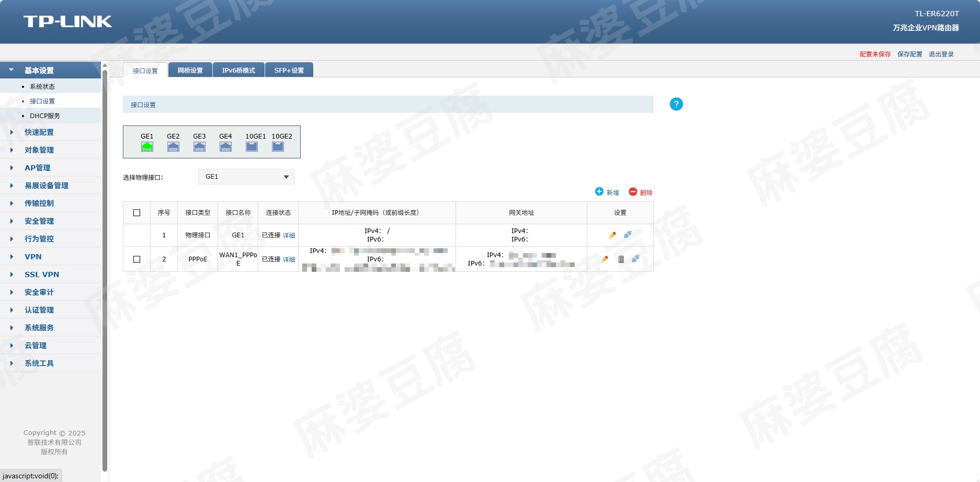980x482 pixels.
Task: Expand the VPN menu
Action: click(x=50, y=257)
